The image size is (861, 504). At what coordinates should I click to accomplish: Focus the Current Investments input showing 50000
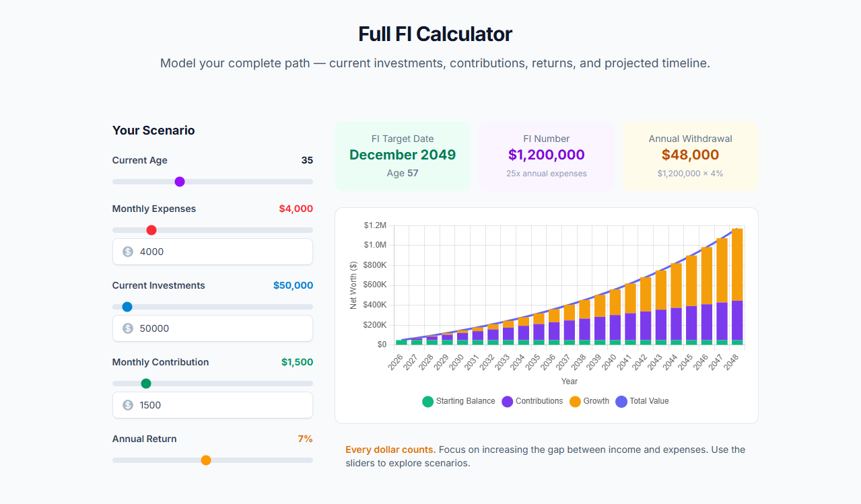tap(213, 328)
